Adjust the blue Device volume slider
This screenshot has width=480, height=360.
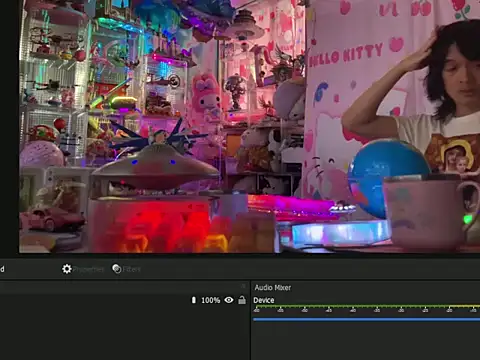point(366,319)
